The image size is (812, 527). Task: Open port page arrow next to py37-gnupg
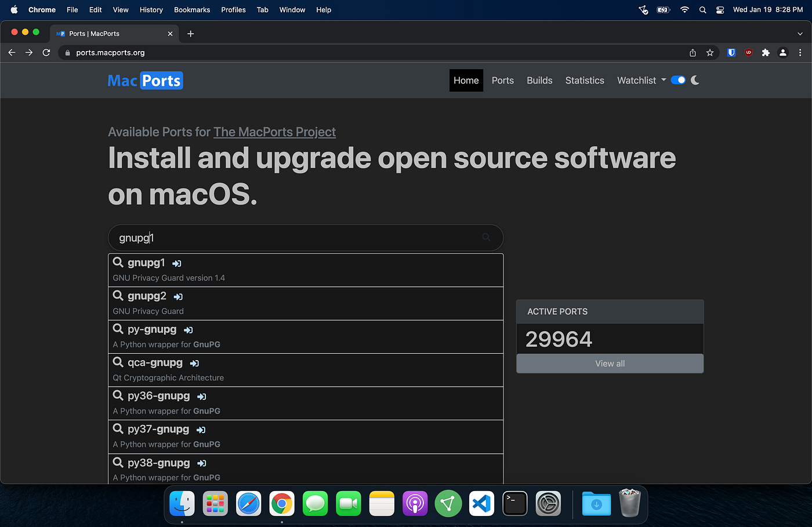(x=201, y=430)
